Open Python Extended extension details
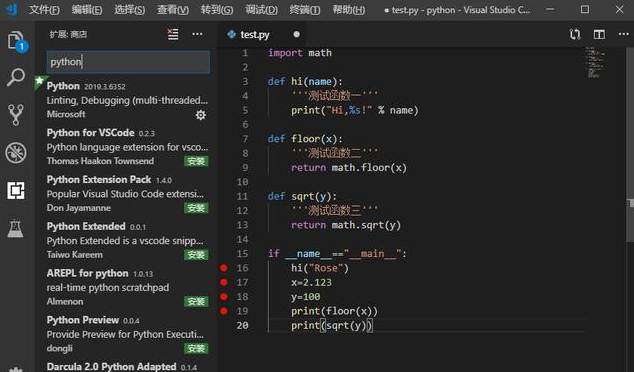 127,241
